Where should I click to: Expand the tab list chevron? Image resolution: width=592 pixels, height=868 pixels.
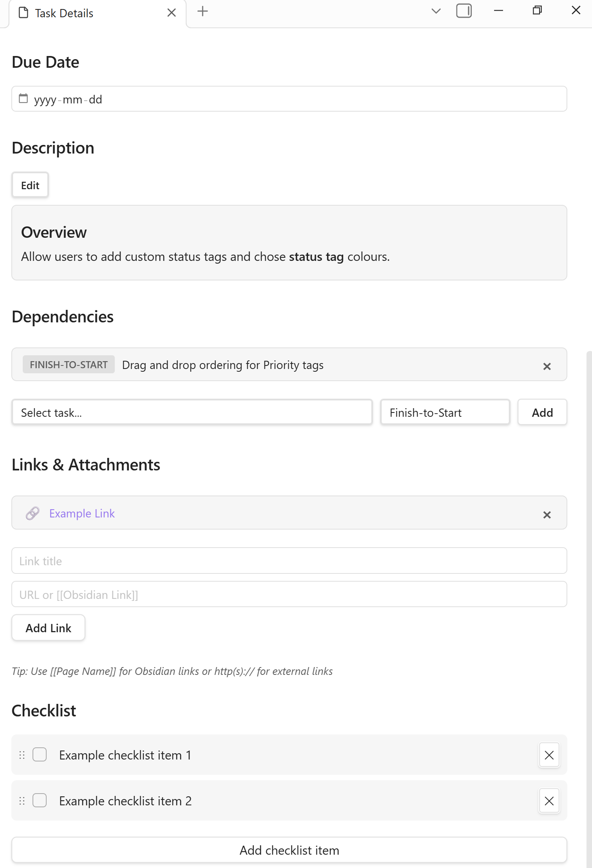(x=436, y=11)
